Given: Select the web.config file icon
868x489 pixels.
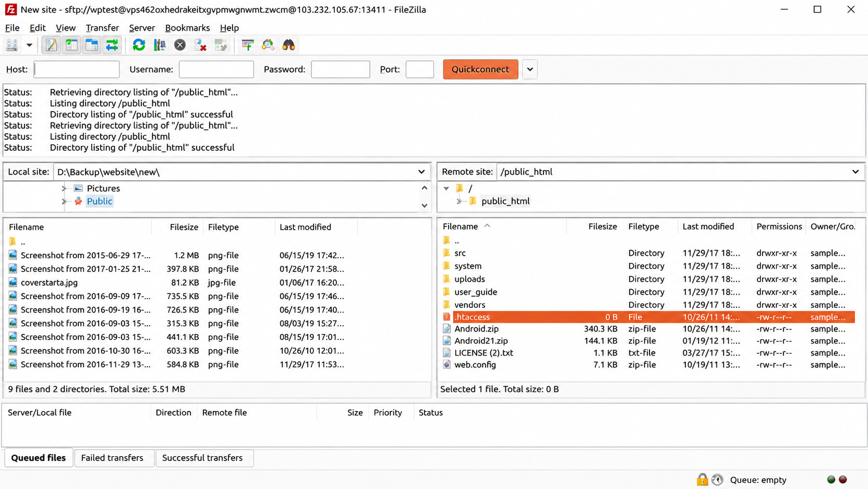Looking at the screenshot, I should coord(446,365).
